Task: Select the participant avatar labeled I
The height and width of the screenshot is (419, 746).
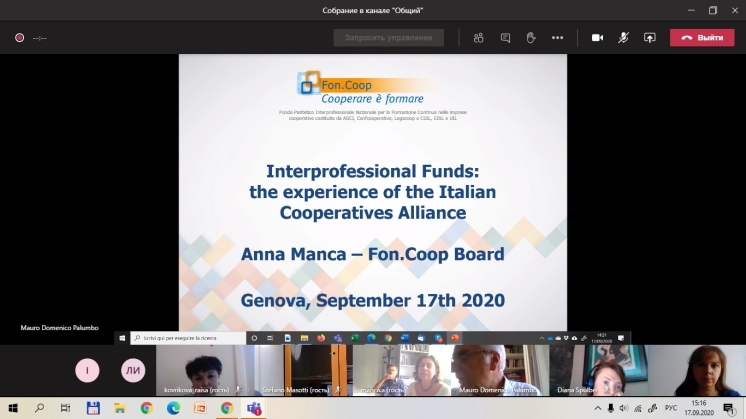Action: tap(88, 370)
